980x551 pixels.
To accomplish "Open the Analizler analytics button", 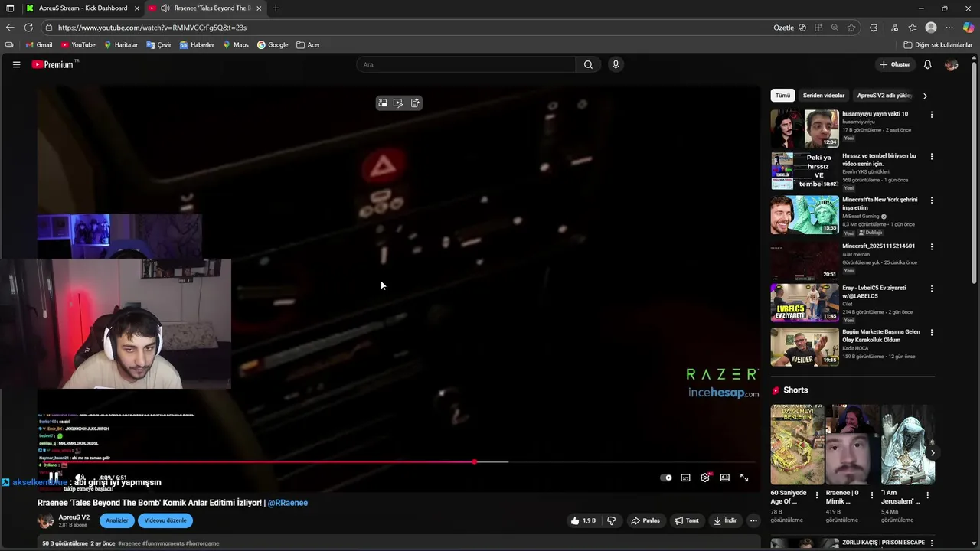I will pyautogui.click(x=117, y=520).
